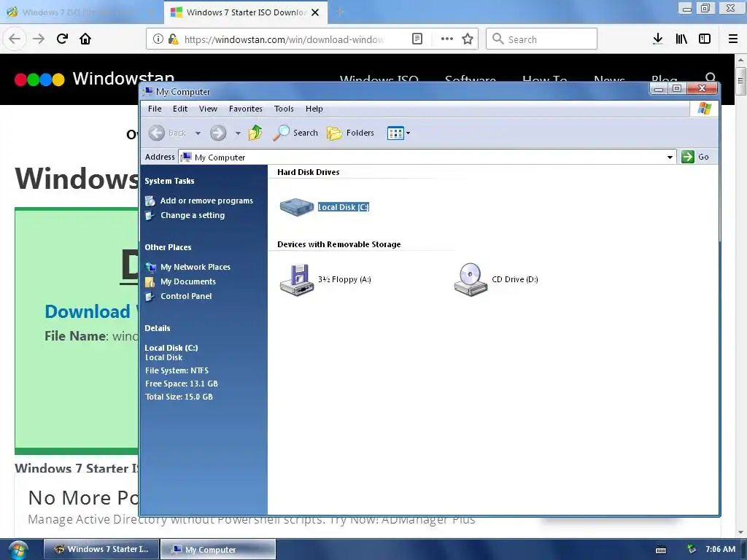Screen dimensions: 747x560
Task: Click the network tray icon beside clock
Action: (692, 550)
